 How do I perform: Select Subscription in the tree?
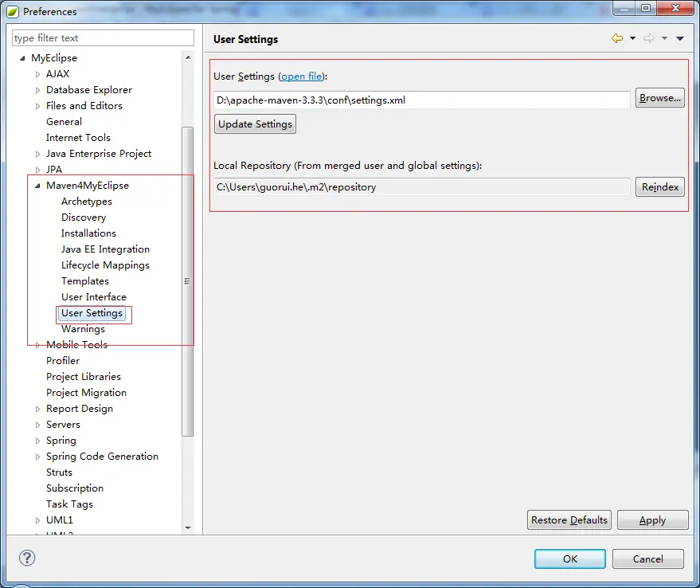point(75,488)
